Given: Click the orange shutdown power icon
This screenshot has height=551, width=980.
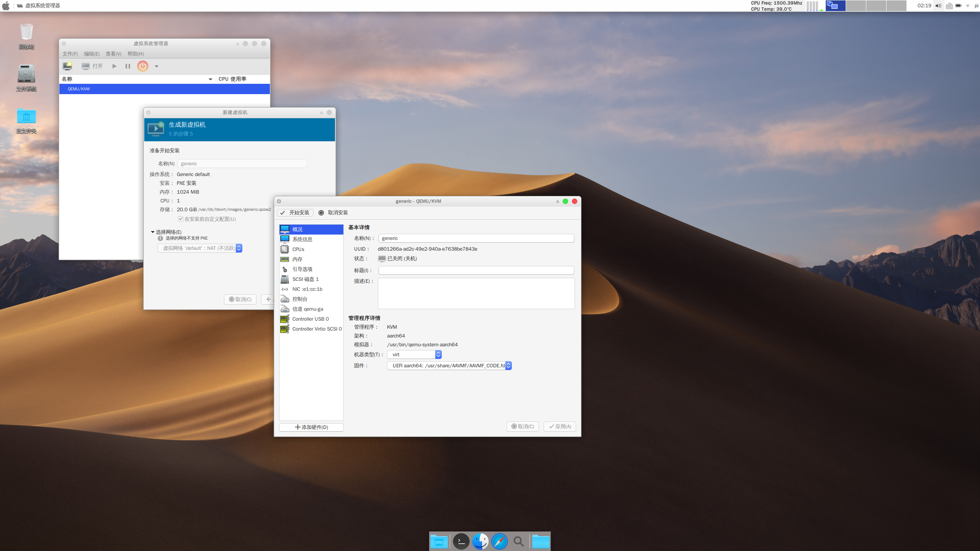Looking at the screenshot, I should (x=143, y=66).
